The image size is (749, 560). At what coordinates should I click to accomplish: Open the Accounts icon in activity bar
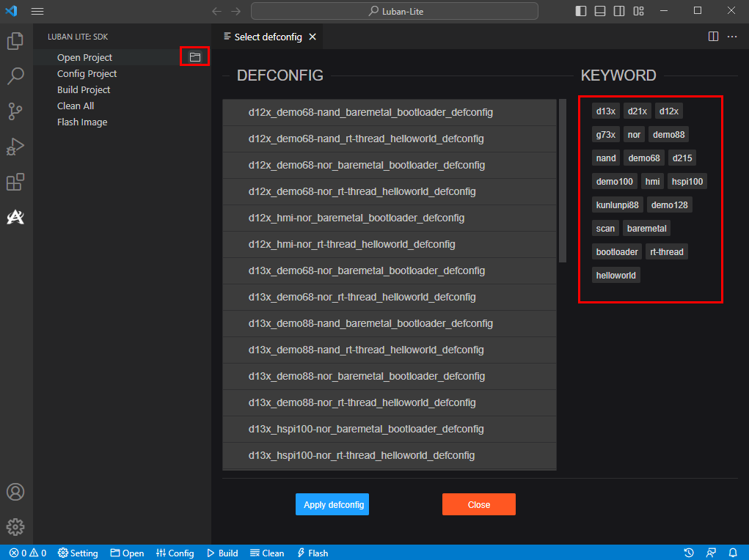tap(15, 492)
